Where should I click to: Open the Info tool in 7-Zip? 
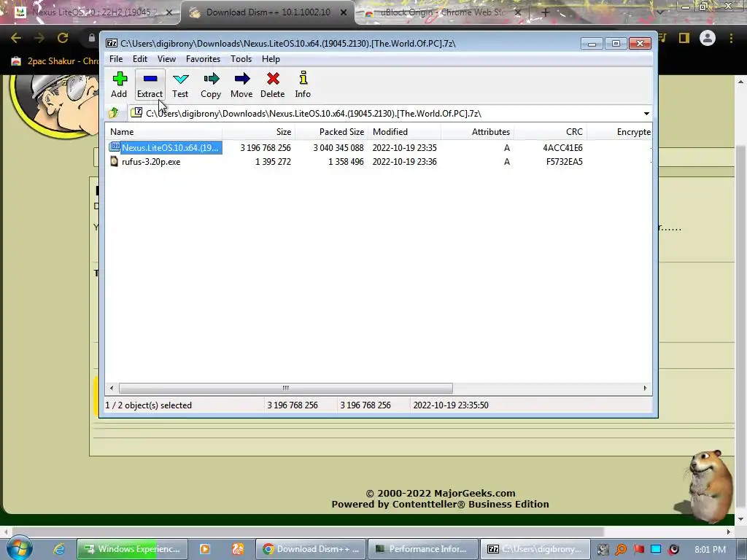[303, 85]
